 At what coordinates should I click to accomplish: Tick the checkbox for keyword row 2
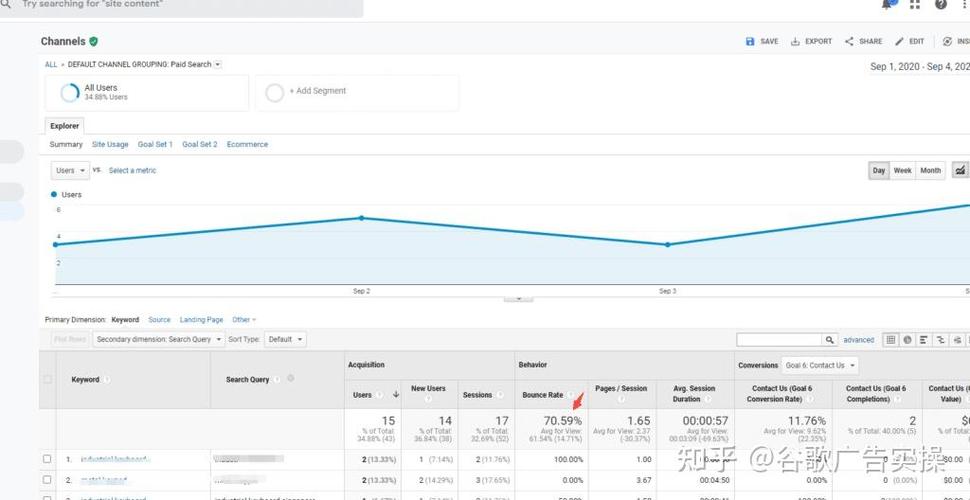click(47, 480)
